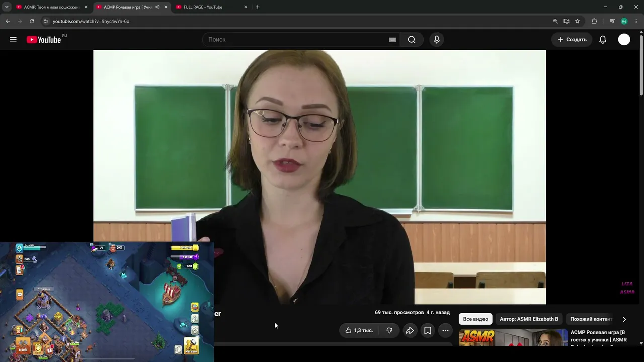Go to YouTube home via the logo
This screenshot has height=362, width=644.
[44, 40]
